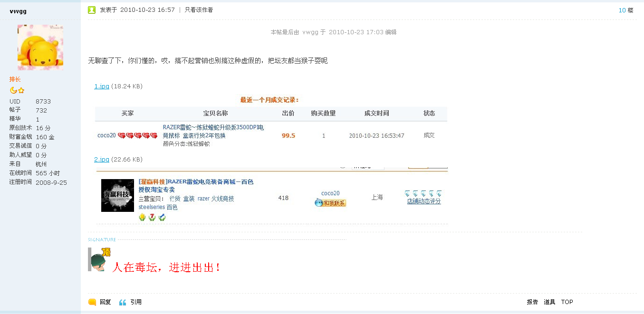The width and height of the screenshot is (644, 314).
Task: Click the UID value 8733
Action: coord(43,102)
